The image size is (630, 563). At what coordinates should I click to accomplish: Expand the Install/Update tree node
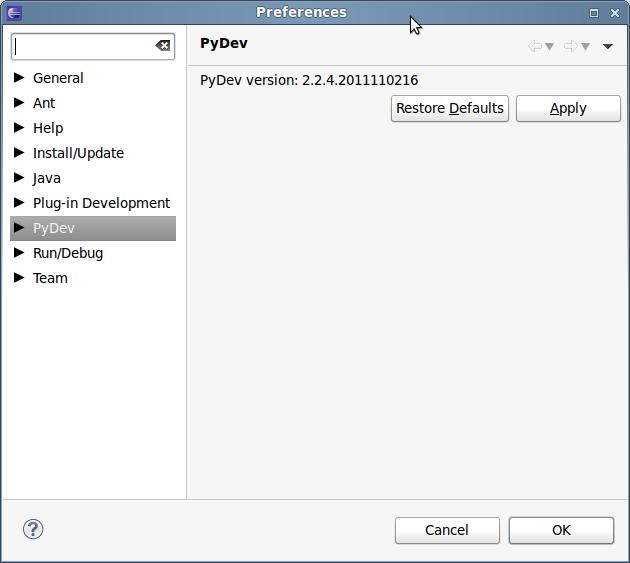19,152
